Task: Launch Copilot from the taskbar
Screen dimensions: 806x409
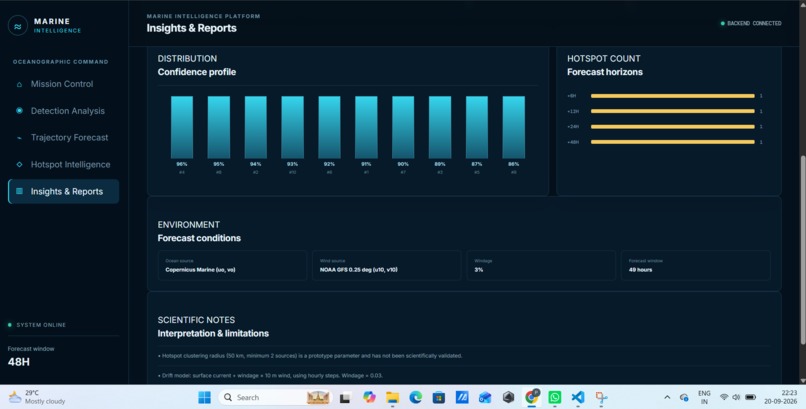Action: click(369, 397)
